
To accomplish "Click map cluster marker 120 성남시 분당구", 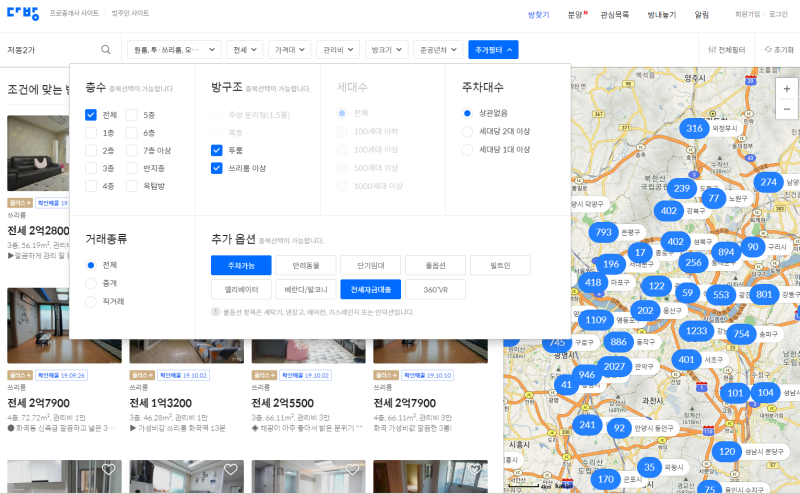I will coord(727,452).
